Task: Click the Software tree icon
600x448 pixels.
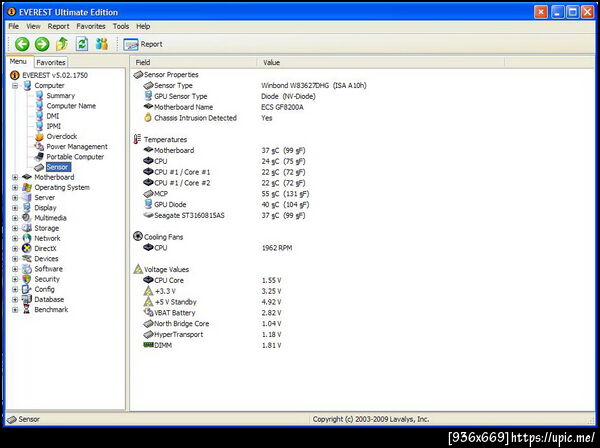Action: coord(27,269)
